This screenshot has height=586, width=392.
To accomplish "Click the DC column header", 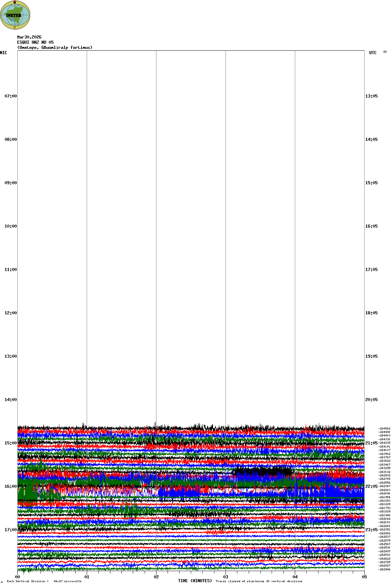I will [x=385, y=52].
